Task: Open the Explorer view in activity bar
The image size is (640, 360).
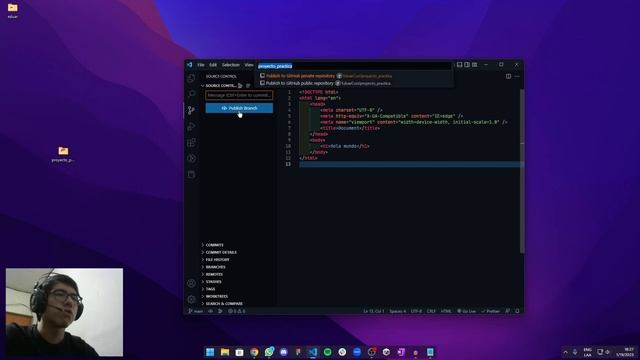Action: [191, 78]
